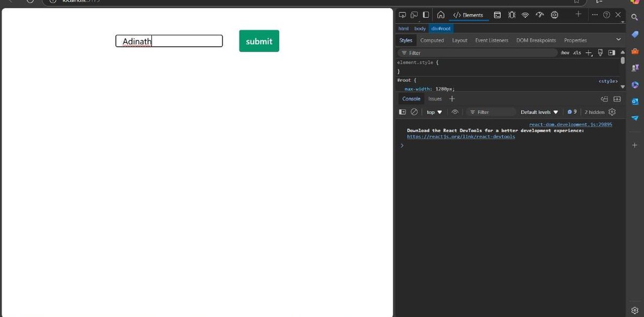
Task: Clear the console with the block icon
Action: 414,112
